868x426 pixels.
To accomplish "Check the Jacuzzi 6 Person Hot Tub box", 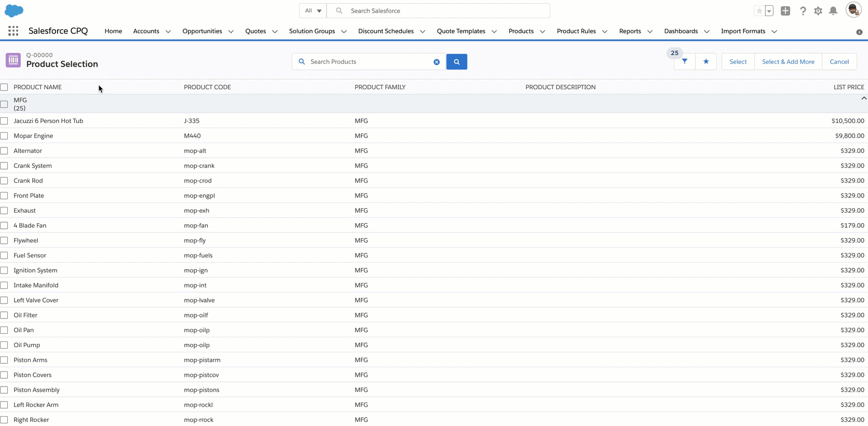I will pos(4,121).
